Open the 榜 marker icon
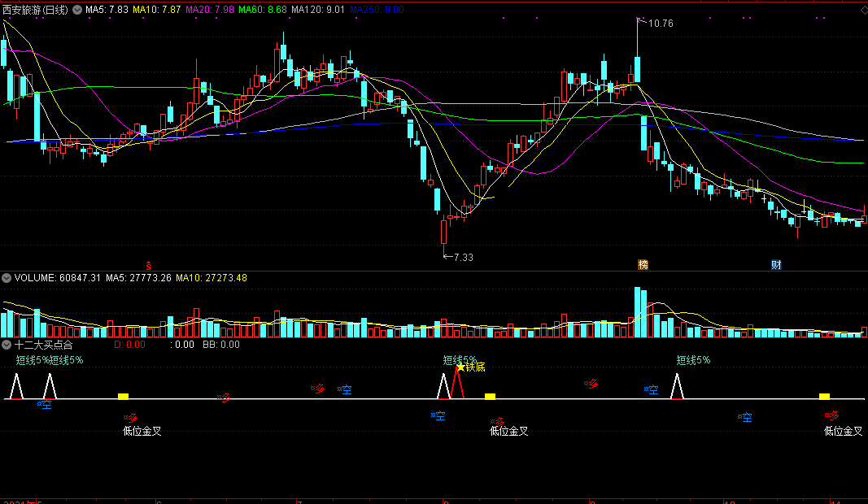 [x=643, y=265]
